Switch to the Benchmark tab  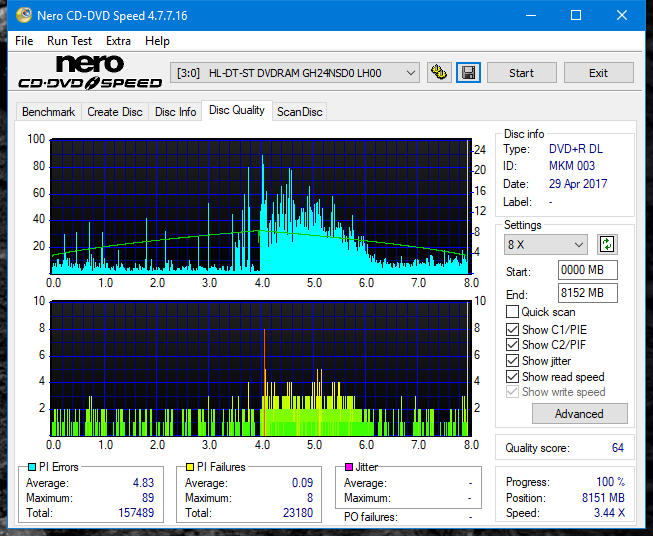tap(48, 112)
